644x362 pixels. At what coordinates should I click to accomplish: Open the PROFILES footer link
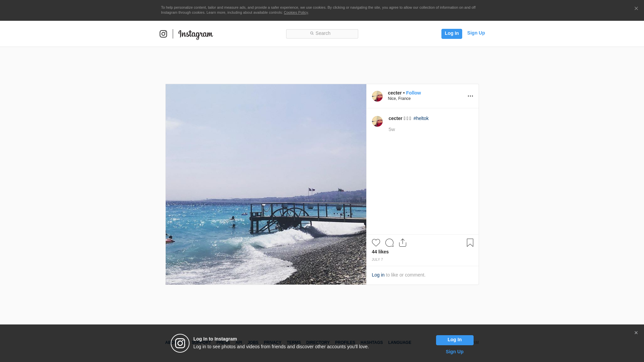coord(345,343)
